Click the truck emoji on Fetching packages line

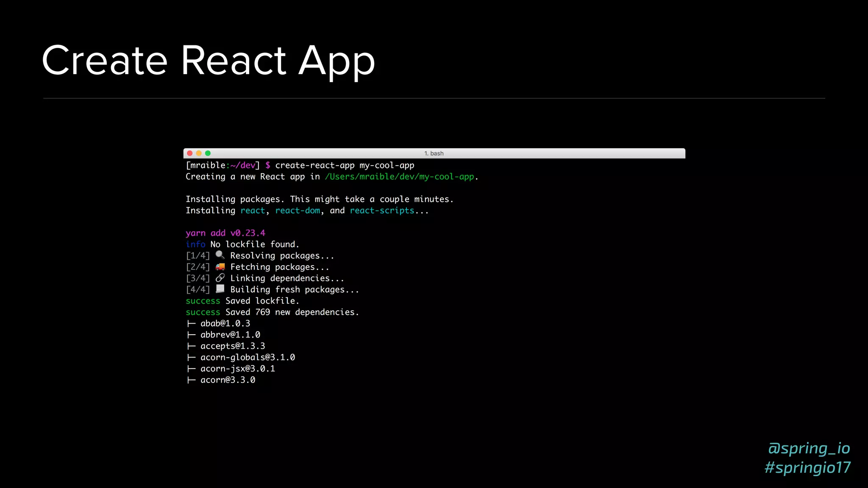220,266
